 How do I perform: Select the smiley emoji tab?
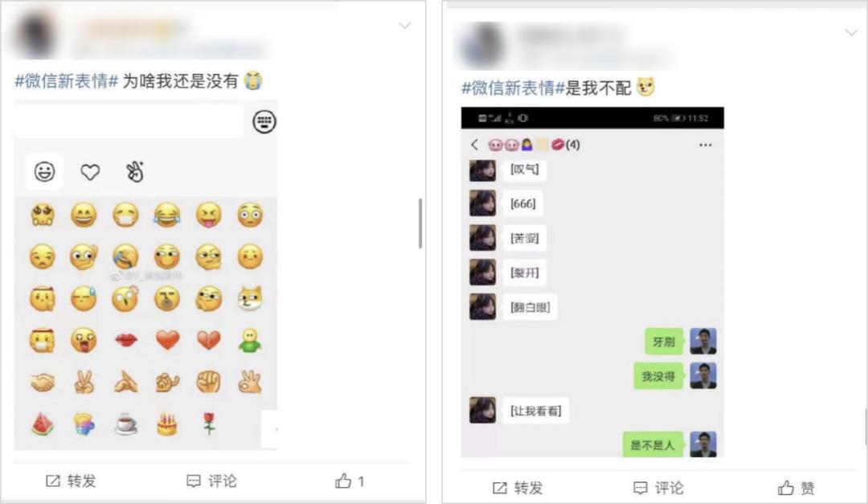[45, 172]
